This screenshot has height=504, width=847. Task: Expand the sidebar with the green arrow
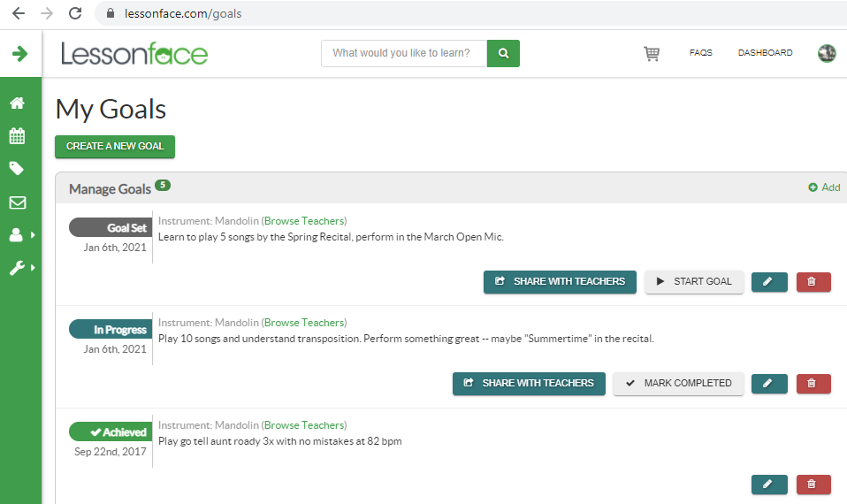pyautogui.click(x=19, y=54)
